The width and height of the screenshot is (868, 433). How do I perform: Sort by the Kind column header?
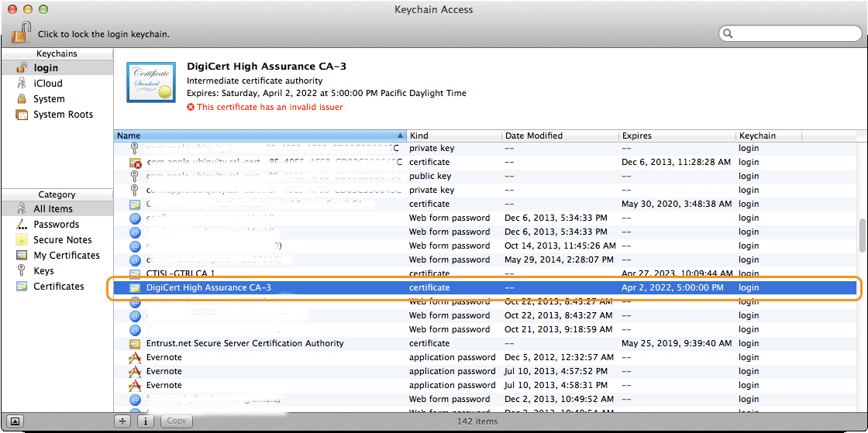(453, 136)
